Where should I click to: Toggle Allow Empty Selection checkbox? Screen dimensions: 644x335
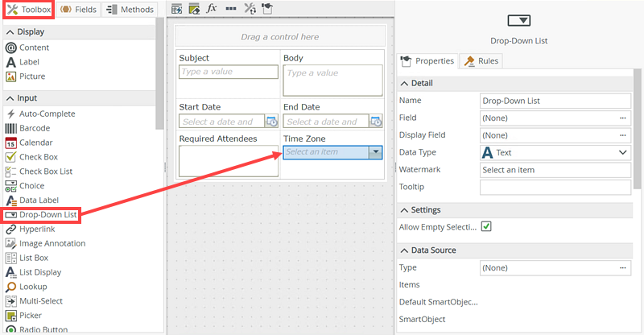pos(486,227)
